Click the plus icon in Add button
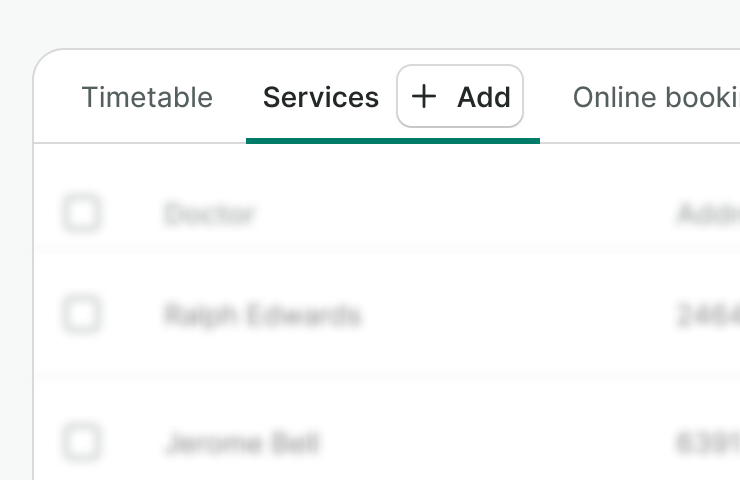This screenshot has width=740, height=480. [x=424, y=96]
